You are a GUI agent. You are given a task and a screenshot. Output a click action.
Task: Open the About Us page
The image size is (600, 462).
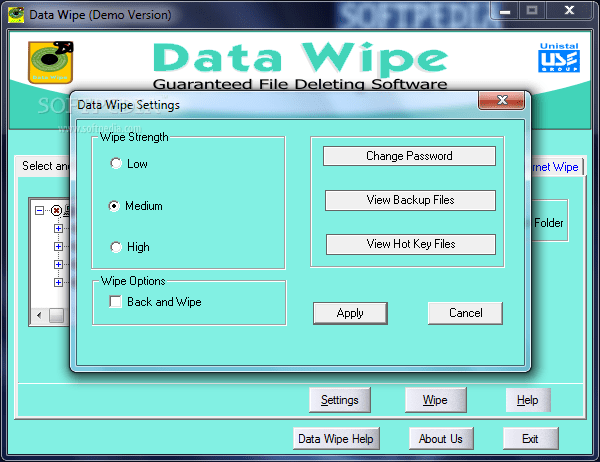point(441,439)
